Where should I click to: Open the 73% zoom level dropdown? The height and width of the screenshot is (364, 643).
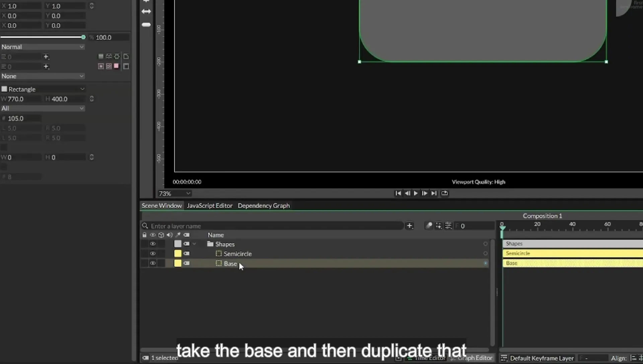pyautogui.click(x=174, y=193)
